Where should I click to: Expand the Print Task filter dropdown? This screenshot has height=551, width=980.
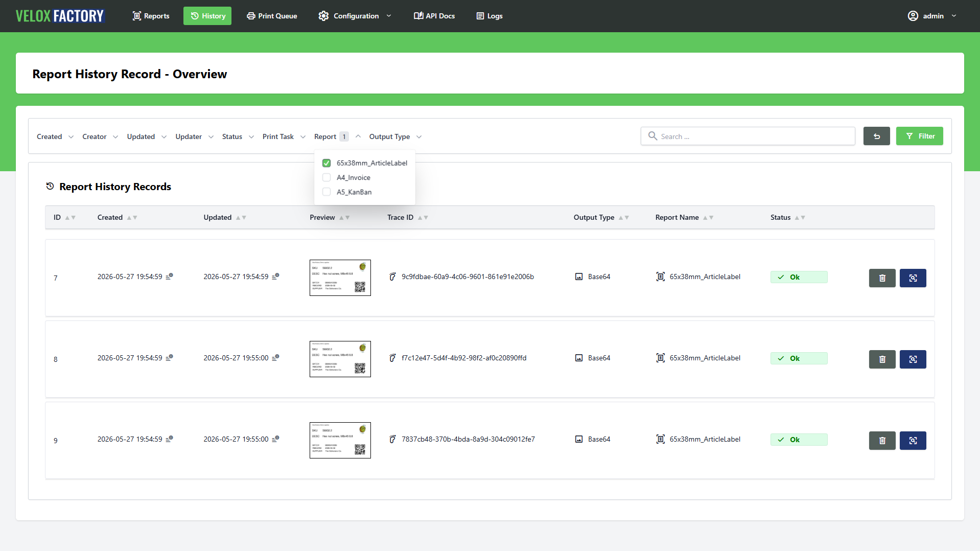click(x=284, y=136)
